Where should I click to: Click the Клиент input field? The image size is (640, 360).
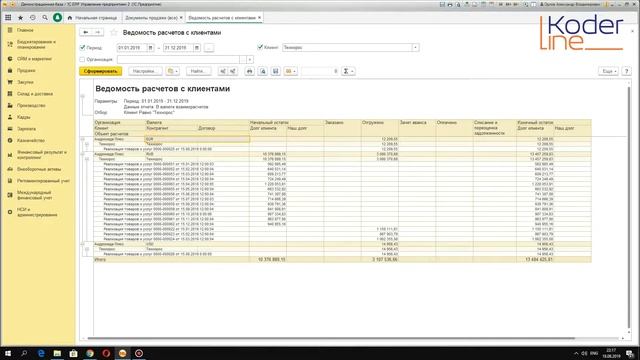347,48
